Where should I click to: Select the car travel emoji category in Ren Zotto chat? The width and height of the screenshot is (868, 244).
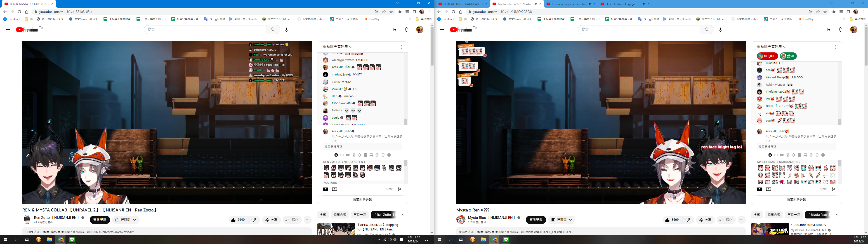point(371,155)
